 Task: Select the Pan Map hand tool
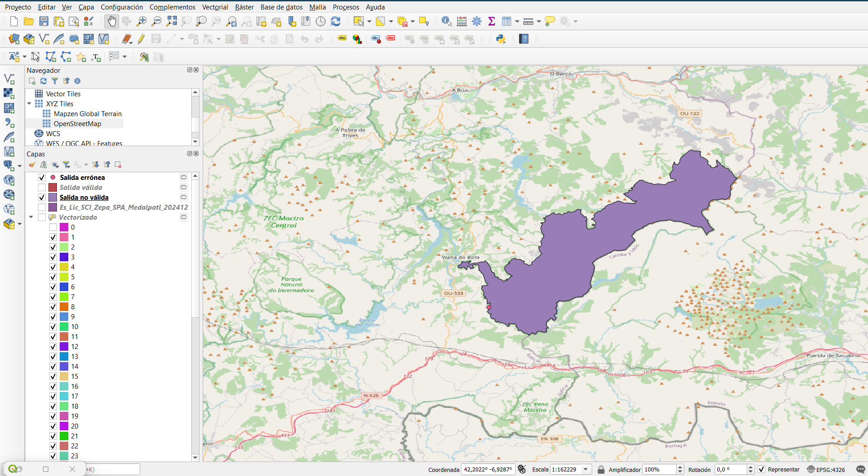pos(111,21)
